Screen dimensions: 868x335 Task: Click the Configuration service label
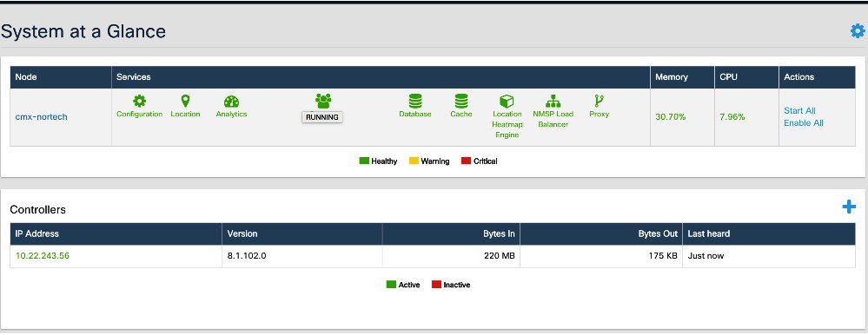tap(140, 114)
